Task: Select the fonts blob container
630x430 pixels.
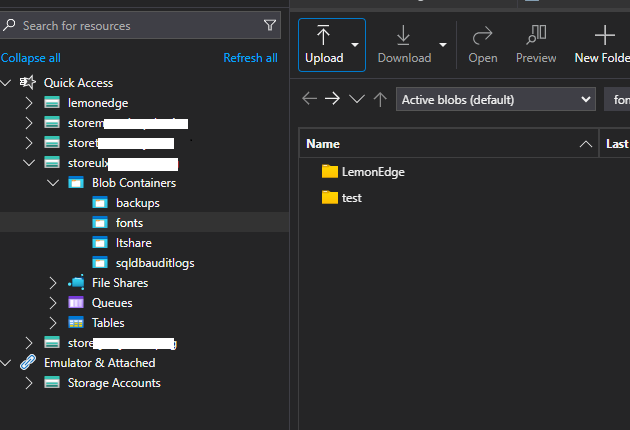Action: (x=129, y=223)
